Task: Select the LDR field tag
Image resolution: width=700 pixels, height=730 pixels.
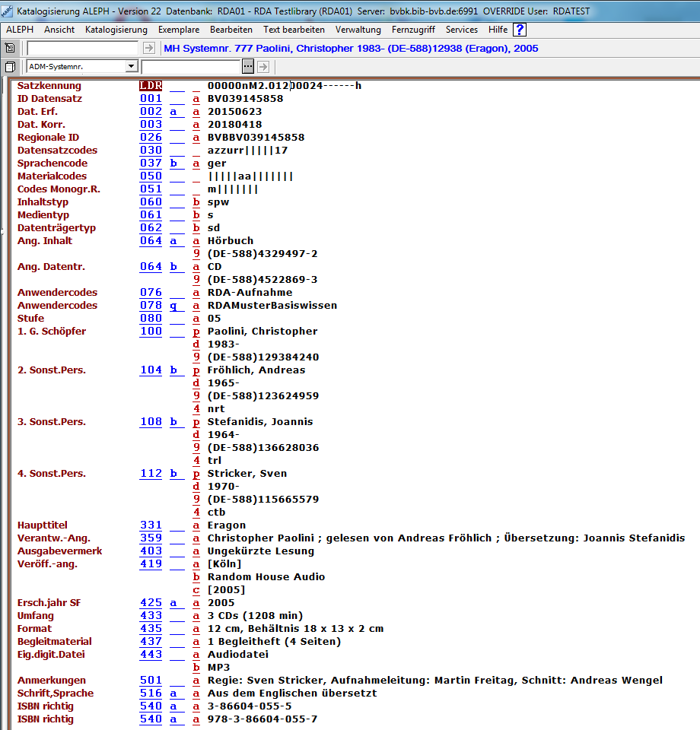Action: 151,85
